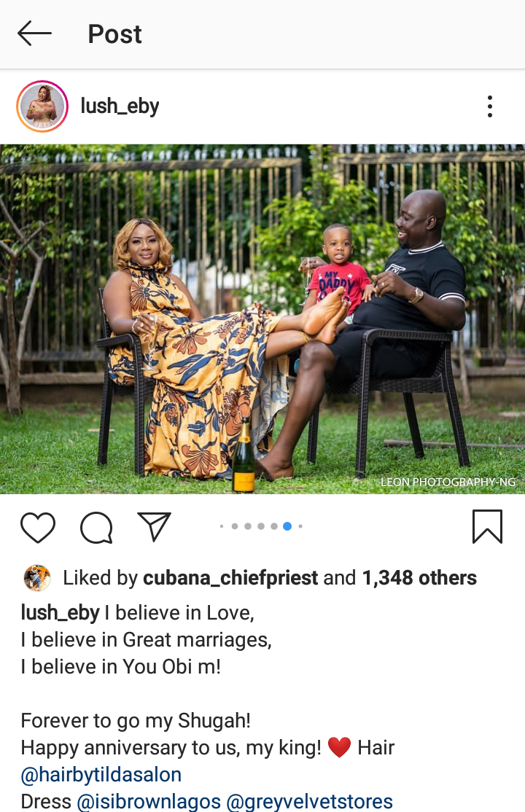Tap lush_eby username in the caption
The image size is (525, 812).
(x=60, y=612)
